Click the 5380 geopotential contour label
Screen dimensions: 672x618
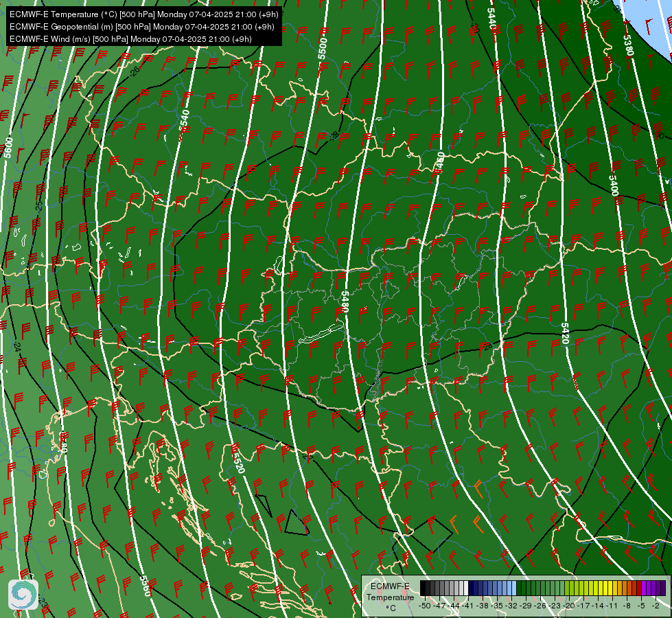pos(628,45)
